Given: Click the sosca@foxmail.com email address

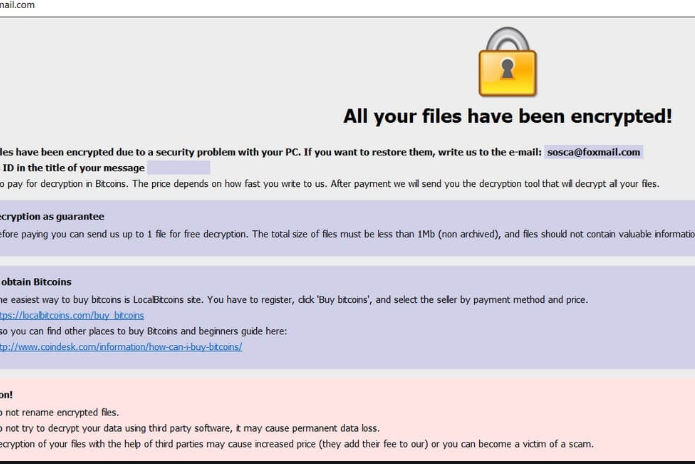Looking at the screenshot, I should [x=594, y=152].
